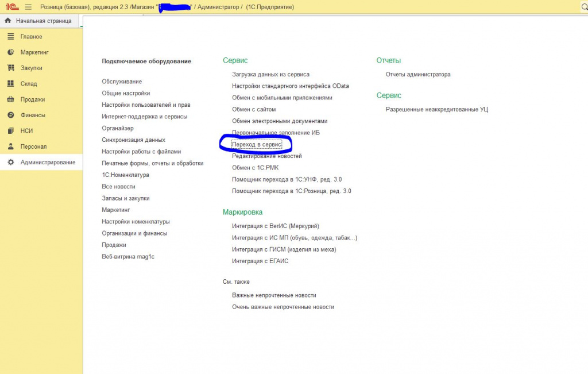Viewport: 588px width, 374px height.
Task: Click the Главное section icon
Action: (10, 36)
